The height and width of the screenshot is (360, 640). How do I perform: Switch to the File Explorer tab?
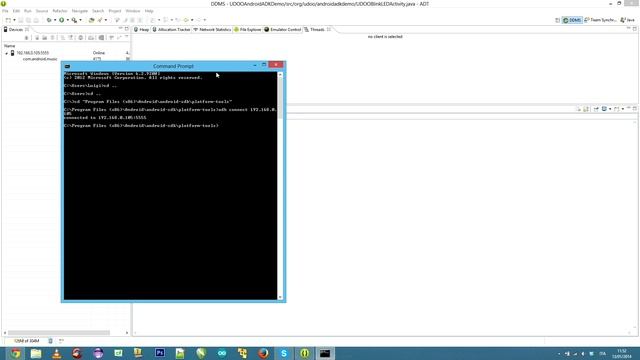click(247, 29)
